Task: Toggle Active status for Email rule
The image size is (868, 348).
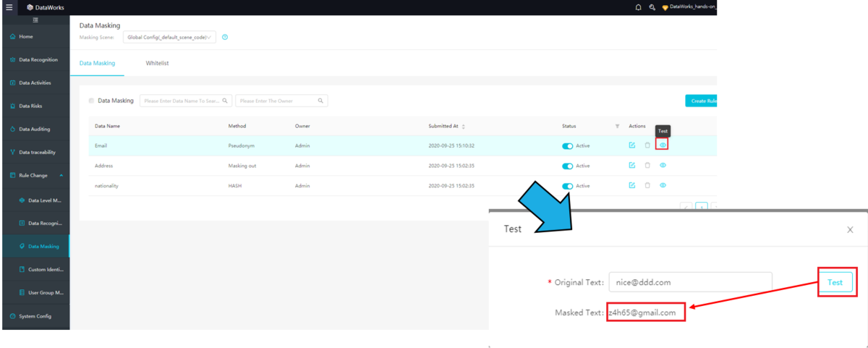Action: point(567,146)
